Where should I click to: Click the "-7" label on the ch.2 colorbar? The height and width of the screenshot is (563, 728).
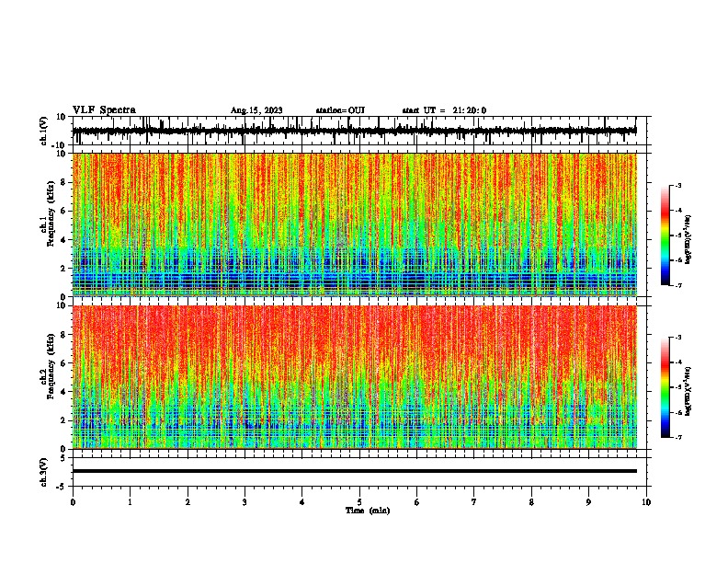click(x=678, y=437)
